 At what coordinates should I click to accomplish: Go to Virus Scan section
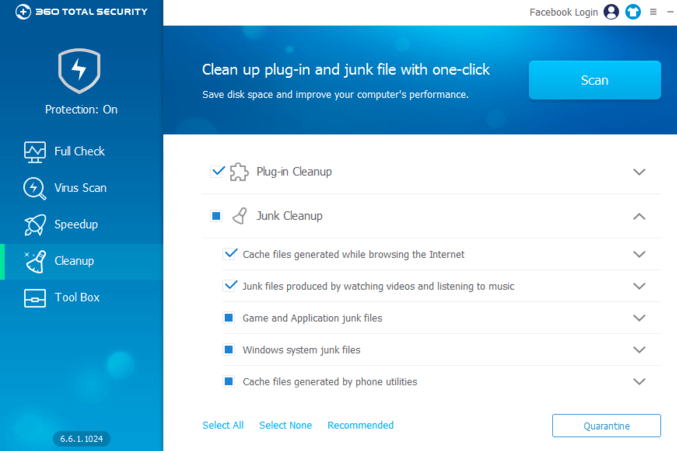(x=82, y=188)
